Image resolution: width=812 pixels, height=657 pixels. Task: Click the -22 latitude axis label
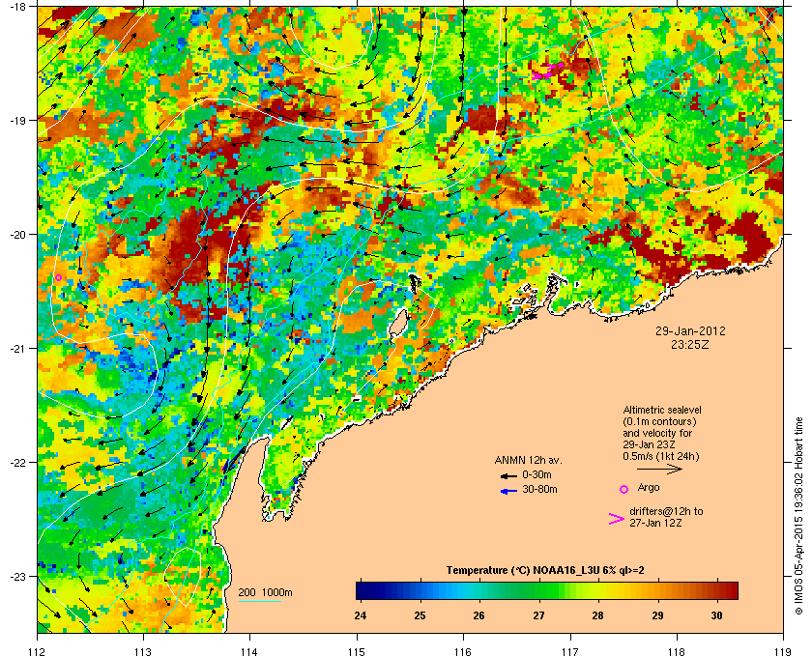[x=17, y=463]
